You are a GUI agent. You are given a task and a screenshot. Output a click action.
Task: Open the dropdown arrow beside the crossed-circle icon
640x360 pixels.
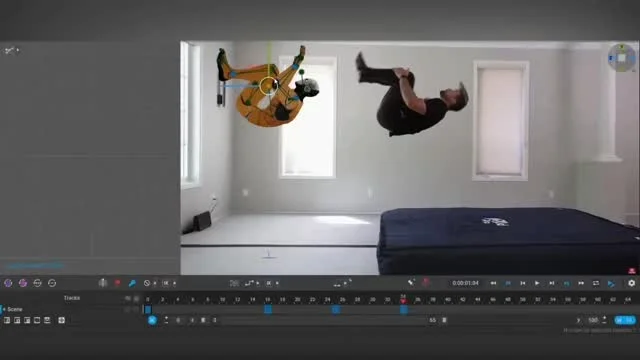[x=154, y=283]
